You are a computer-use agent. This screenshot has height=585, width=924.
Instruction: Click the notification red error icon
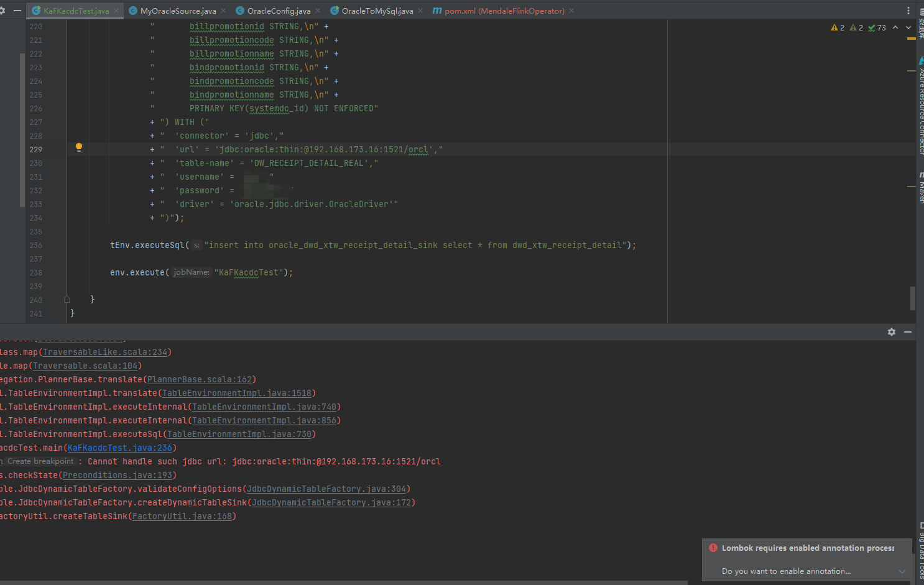713,548
